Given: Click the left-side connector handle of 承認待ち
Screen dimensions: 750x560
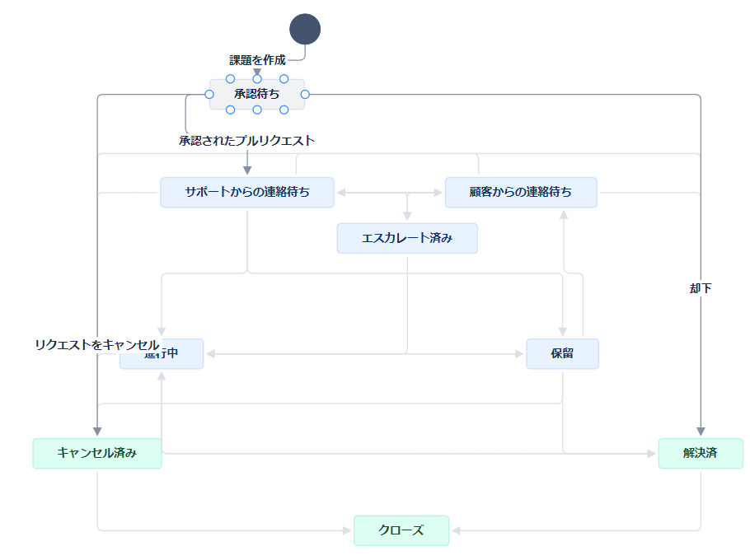Looking at the screenshot, I should pos(209,95).
